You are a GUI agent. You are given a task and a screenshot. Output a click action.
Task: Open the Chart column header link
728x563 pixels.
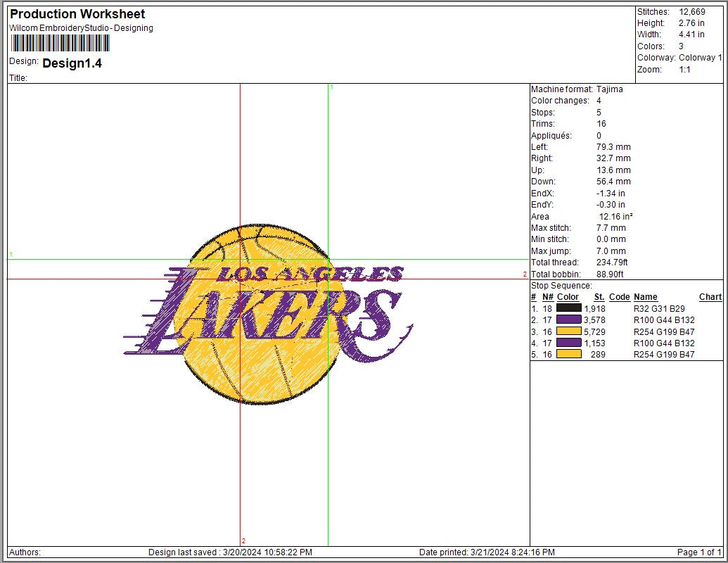pyautogui.click(x=710, y=297)
